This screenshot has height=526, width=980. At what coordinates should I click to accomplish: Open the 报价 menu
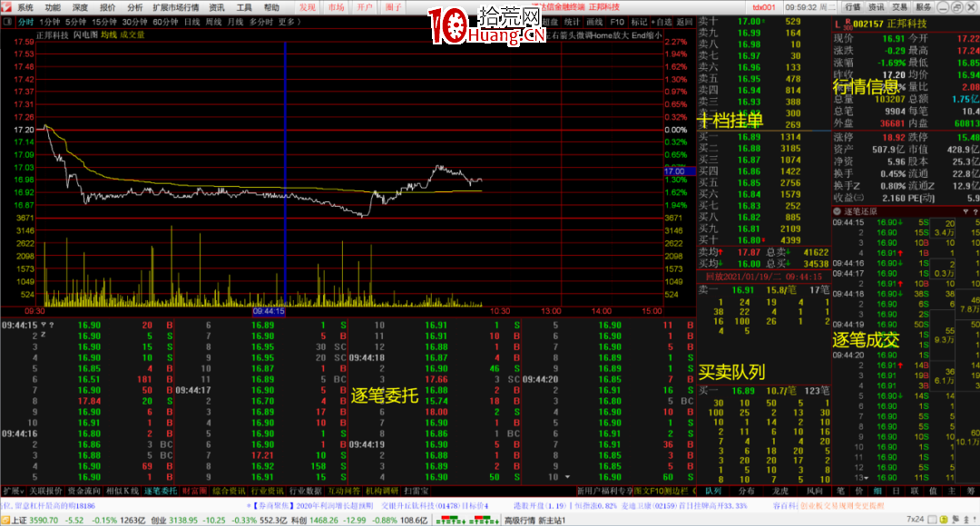click(x=107, y=7)
